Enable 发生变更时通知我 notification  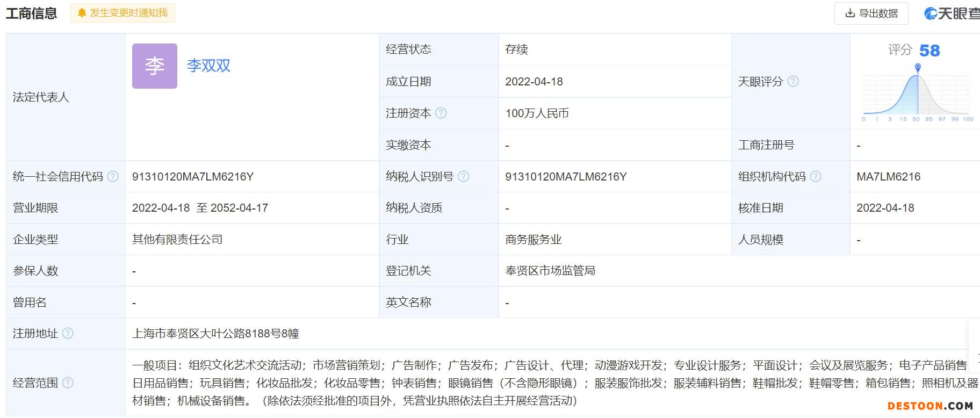point(122,13)
